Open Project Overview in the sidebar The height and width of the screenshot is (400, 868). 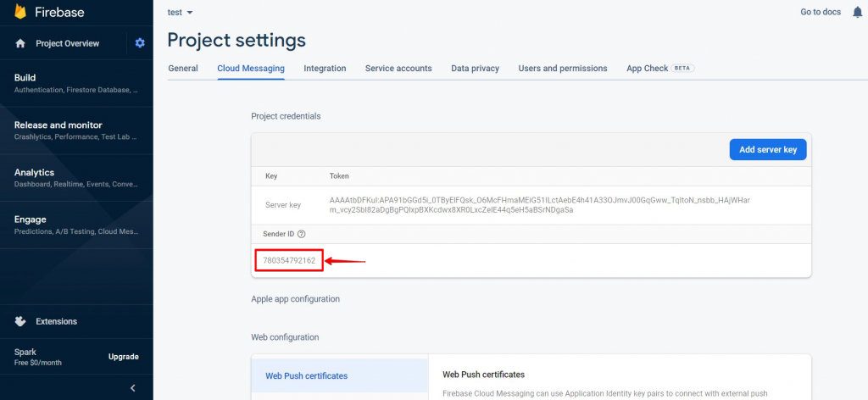[x=68, y=43]
